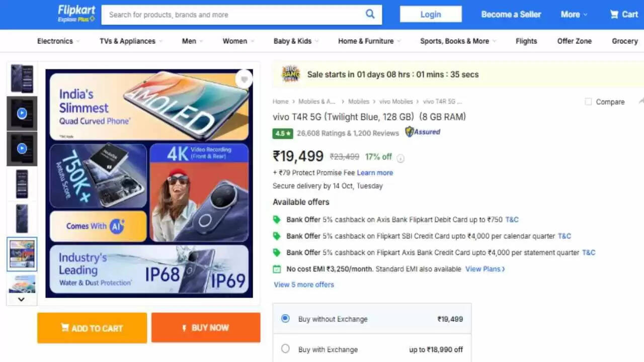644x362 pixels.
Task: Open View 5 more offers link
Action: coord(303,285)
